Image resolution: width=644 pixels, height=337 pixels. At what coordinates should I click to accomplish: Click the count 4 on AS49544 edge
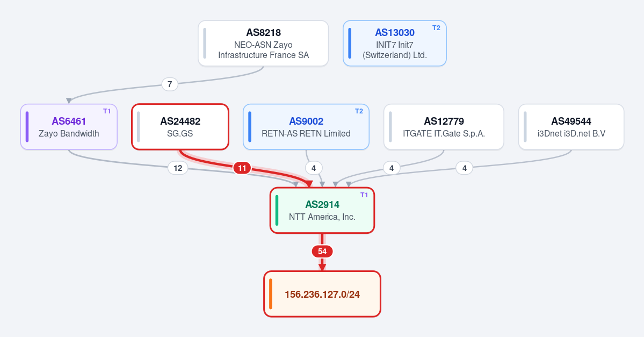465,168
